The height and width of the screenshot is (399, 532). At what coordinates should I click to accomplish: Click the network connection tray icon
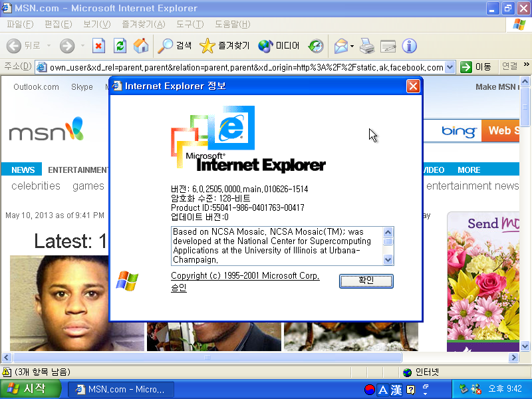(464, 389)
